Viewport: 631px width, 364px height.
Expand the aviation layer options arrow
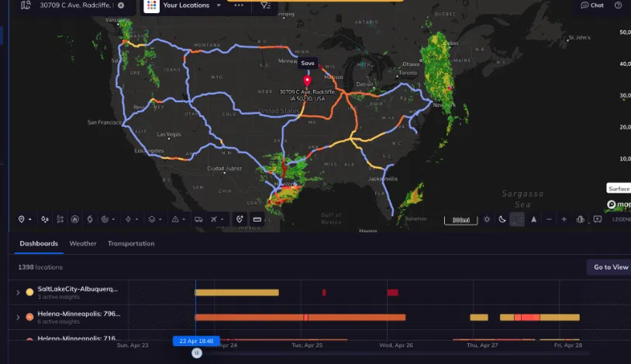coord(222,220)
